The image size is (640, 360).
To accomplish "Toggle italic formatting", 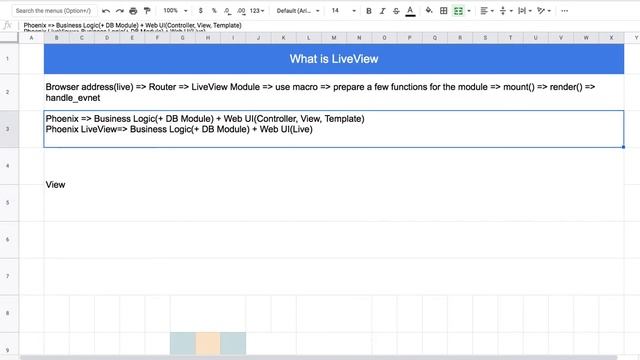I will pyautogui.click(x=382, y=11).
